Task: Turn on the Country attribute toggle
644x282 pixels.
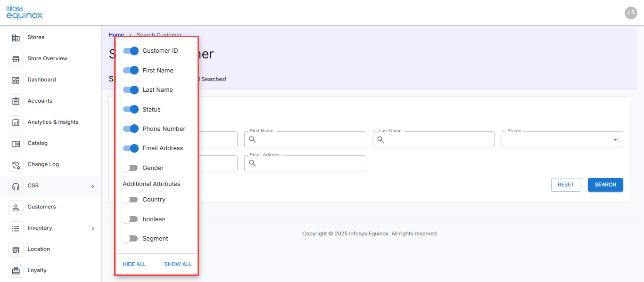Action: point(130,200)
